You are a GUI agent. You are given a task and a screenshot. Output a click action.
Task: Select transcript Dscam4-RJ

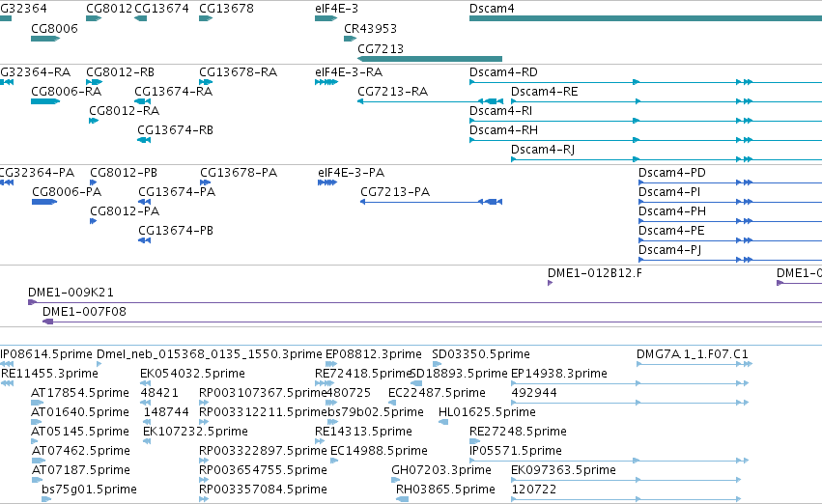click(666, 159)
